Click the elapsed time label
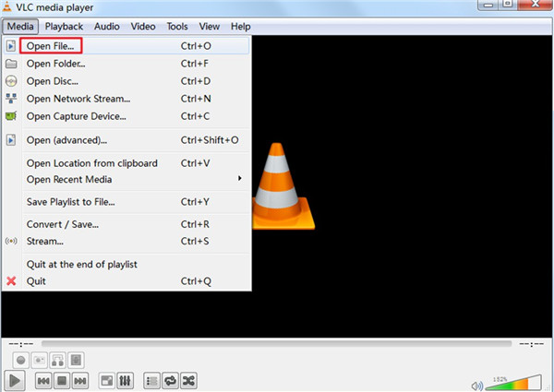This screenshot has width=554, height=392. click(21, 344)
